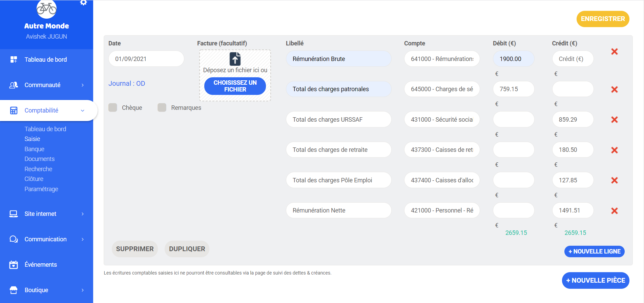Image resolution: width=644 pixels, height=303 pixels.
Task: Delete the Rémunération Brute line with red X
Action: [x=614, y=52]
